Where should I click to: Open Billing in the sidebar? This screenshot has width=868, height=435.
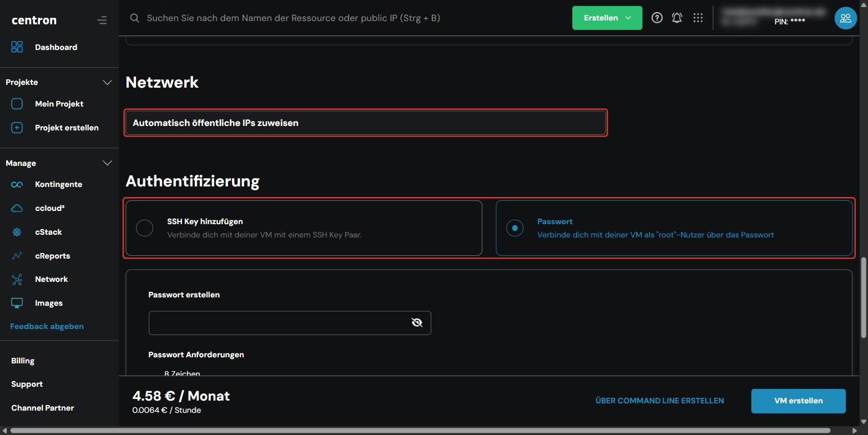[23, 361]
